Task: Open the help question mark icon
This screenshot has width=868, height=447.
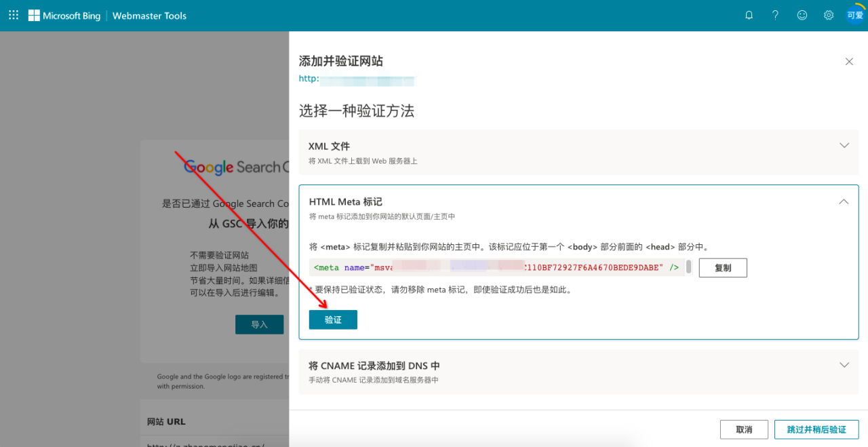Action: point(775,15)
